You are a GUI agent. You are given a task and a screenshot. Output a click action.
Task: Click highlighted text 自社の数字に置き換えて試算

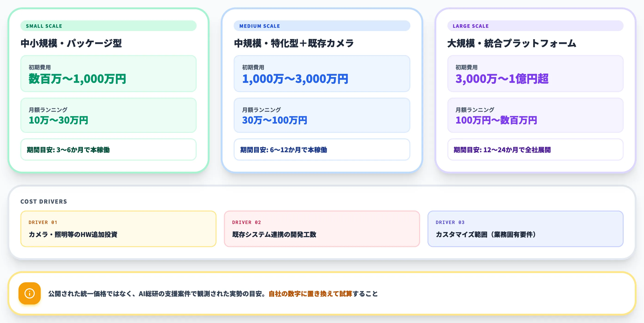[x=310, y=294]
